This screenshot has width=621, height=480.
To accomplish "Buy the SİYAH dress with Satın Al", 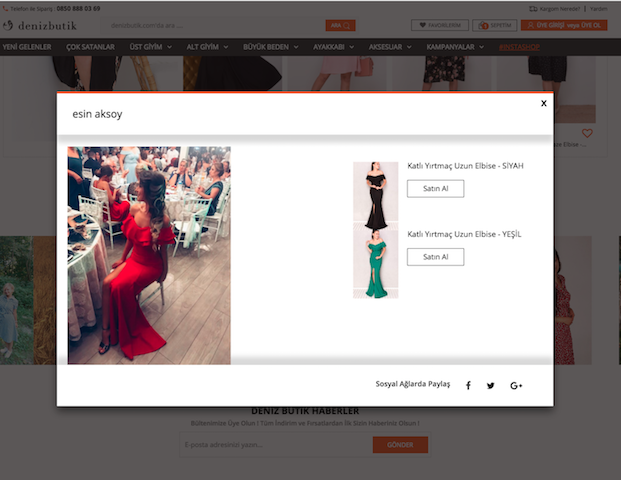I will pyautogui.click(x=435, y=188).
